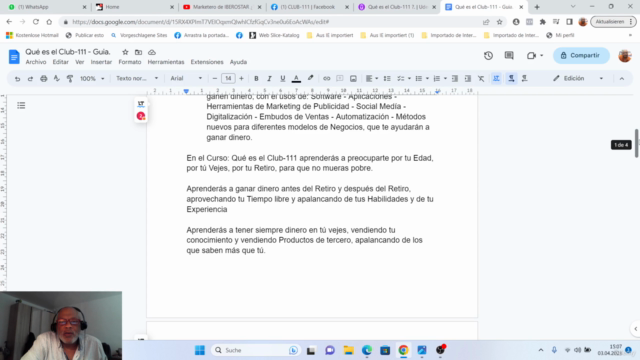Run spell check from toolbar
The width and height of the screenshot is (640, 360).
[x=57, y=78]
